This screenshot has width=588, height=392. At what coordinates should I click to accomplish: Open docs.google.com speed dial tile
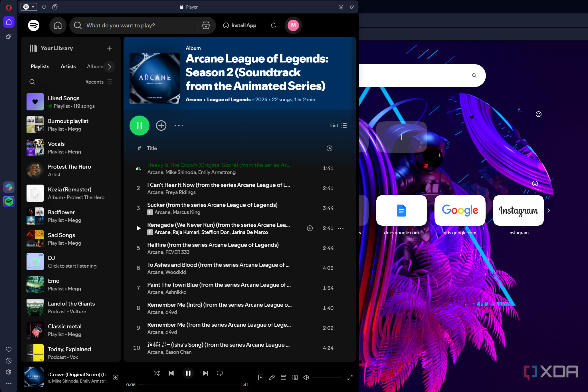[401, 211]
